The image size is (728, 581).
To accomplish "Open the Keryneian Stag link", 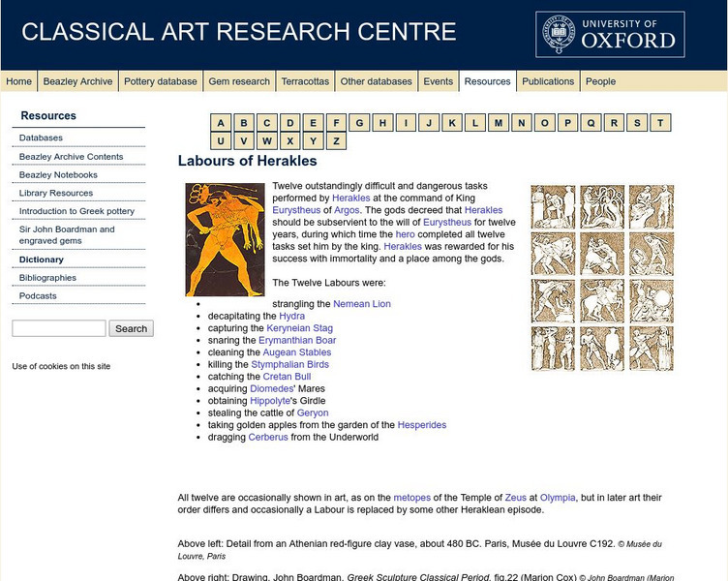I will (x=299, y=328).
